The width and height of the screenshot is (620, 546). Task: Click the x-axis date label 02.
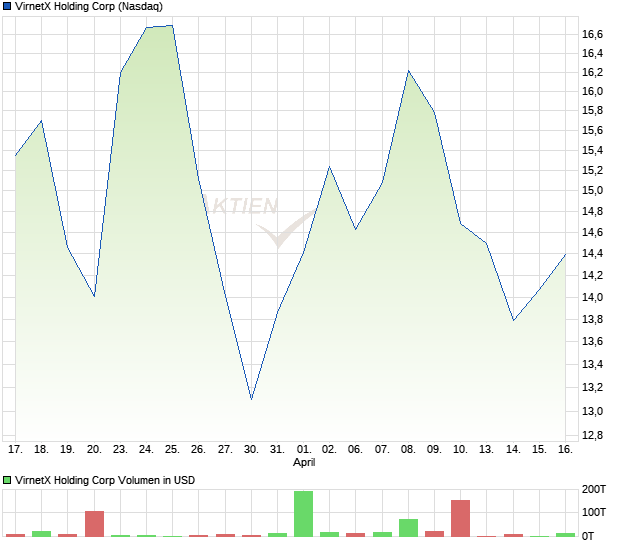pos(329,449)
